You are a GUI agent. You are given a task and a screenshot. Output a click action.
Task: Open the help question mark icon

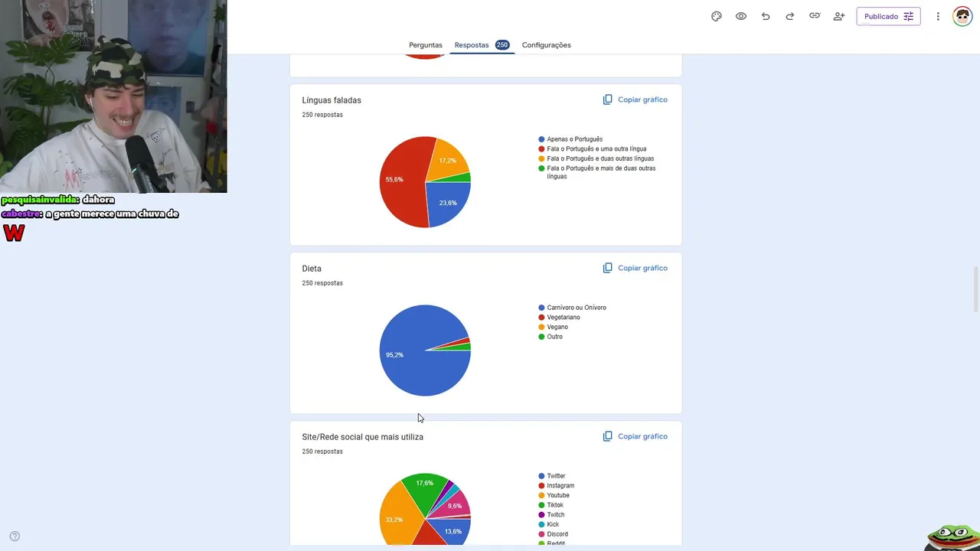(15, 536)
